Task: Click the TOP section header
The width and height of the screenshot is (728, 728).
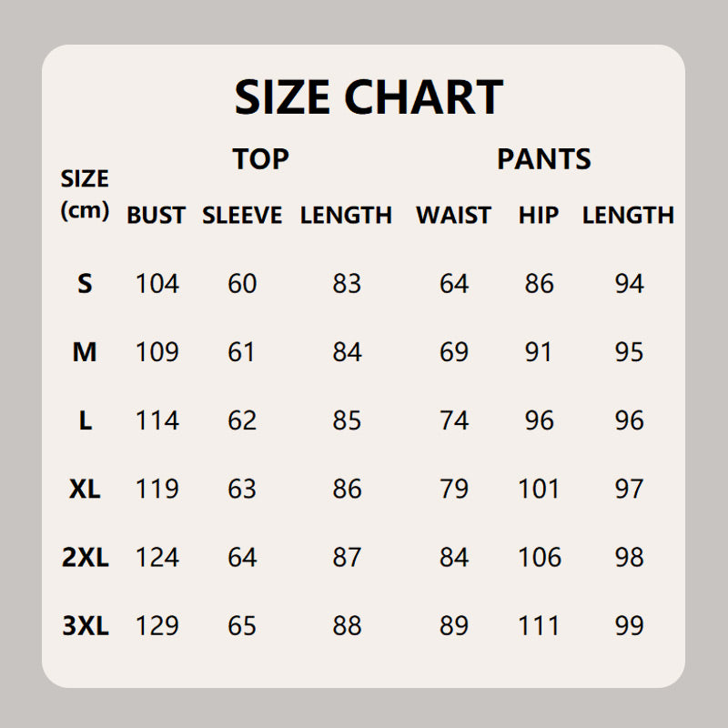Action: click(260, 159)
